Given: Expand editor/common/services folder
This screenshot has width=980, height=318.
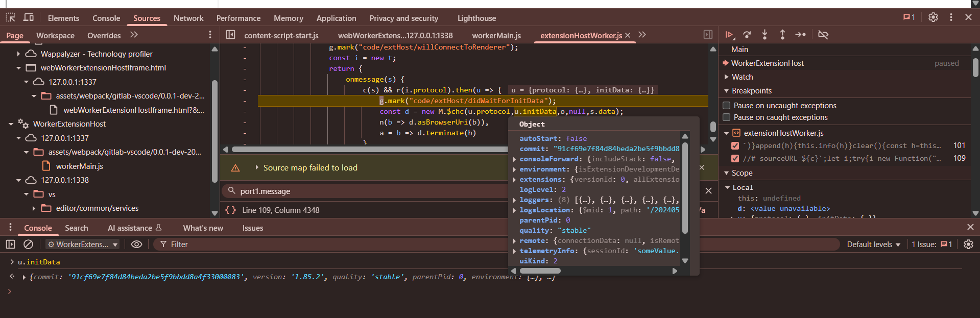Looking at the screenshot, I should (x=34, y=208).
